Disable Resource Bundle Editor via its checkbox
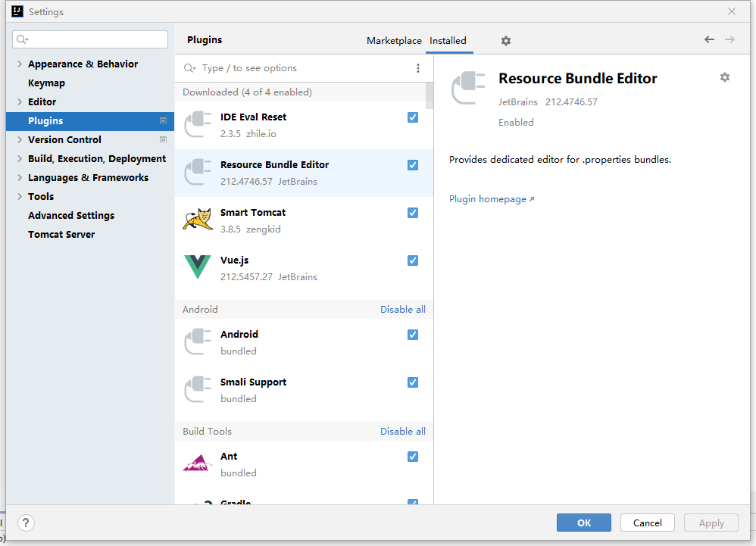 point(413,165)
